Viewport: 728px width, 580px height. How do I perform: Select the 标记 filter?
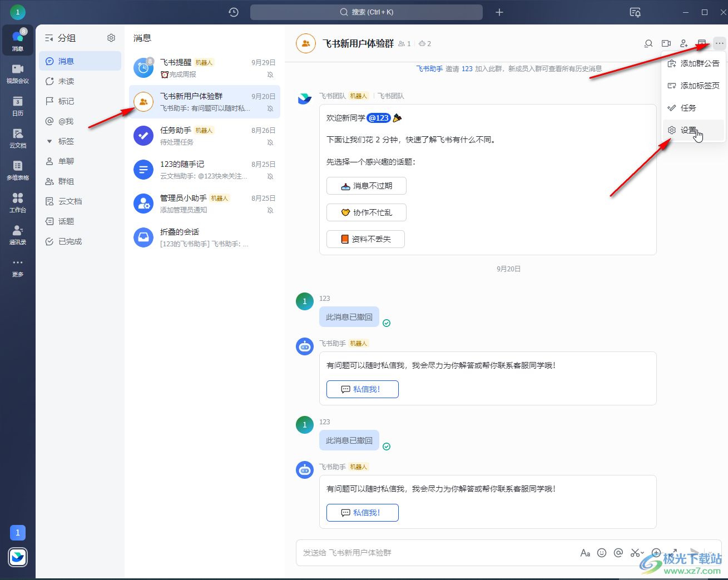[80, 101]
